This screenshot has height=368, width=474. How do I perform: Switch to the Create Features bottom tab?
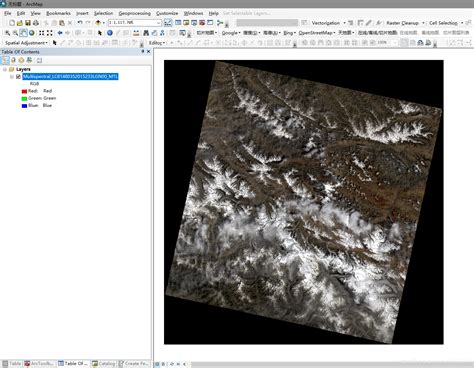pos(133,364)
